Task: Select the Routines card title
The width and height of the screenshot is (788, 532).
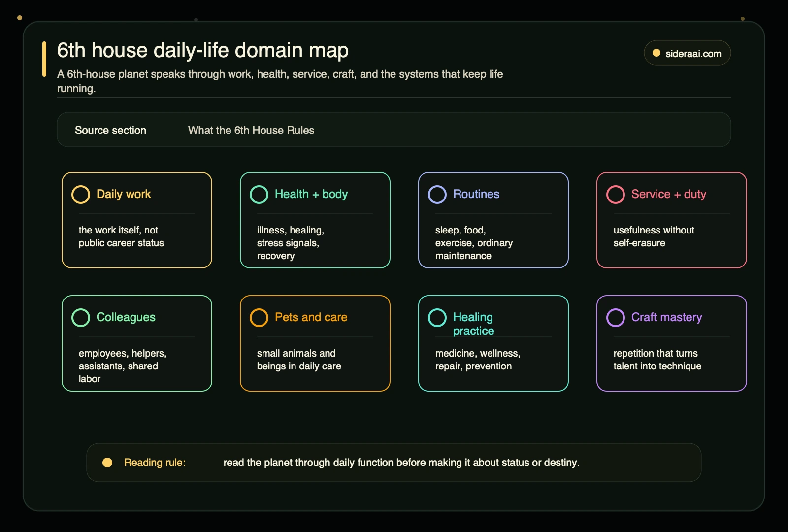Action: 476,194
